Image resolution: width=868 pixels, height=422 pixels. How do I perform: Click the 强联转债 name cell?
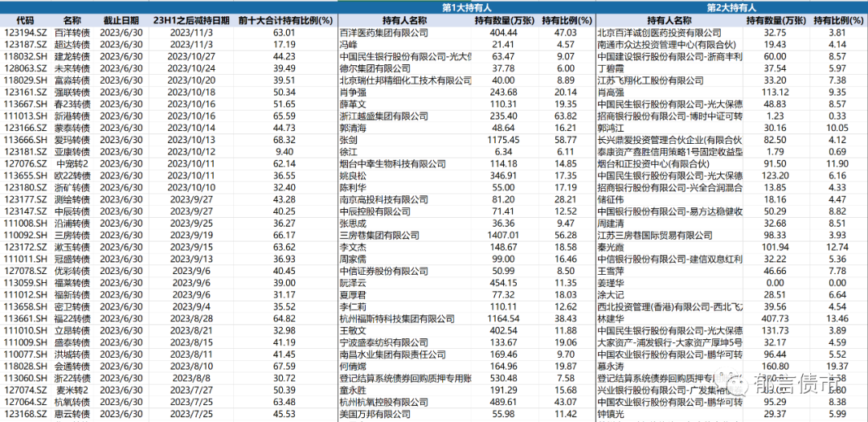click(72, 92)
